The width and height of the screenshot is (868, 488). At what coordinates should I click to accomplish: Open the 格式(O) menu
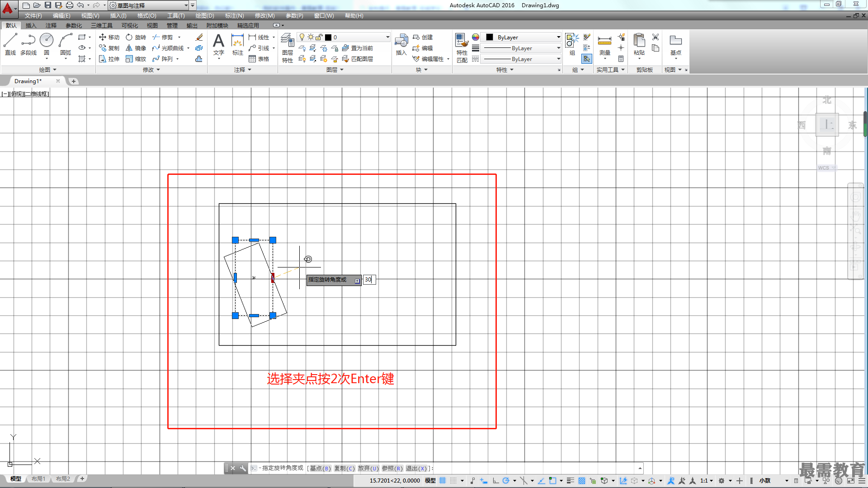(146, 16)
